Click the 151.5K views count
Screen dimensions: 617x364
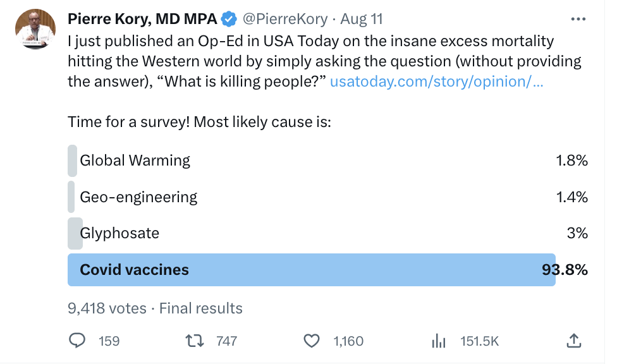[x=480, y=341]
